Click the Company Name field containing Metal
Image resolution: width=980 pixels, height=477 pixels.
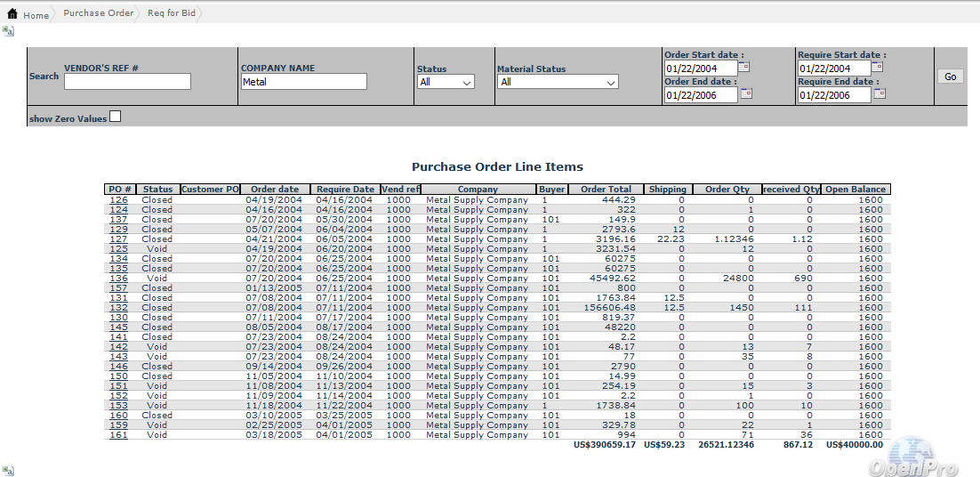[303, 82]
